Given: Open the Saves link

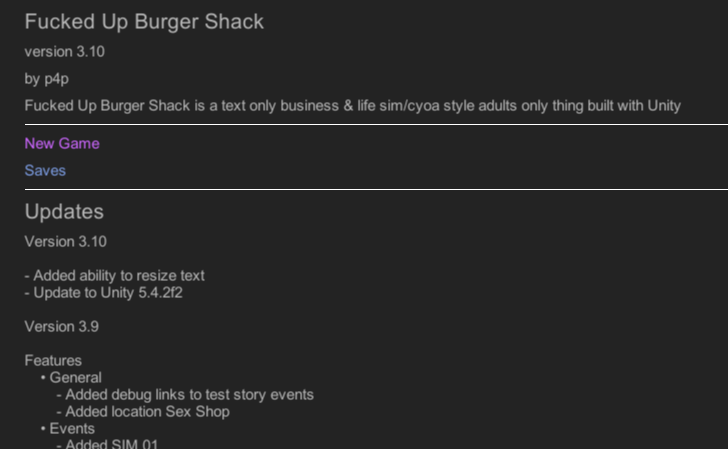Looking at the screenshot, I should click(45, 170).
